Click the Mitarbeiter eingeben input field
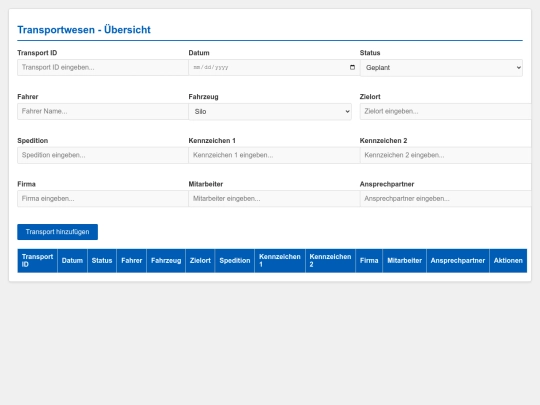Viewport: 540px width, 405px height. [274, 199]
